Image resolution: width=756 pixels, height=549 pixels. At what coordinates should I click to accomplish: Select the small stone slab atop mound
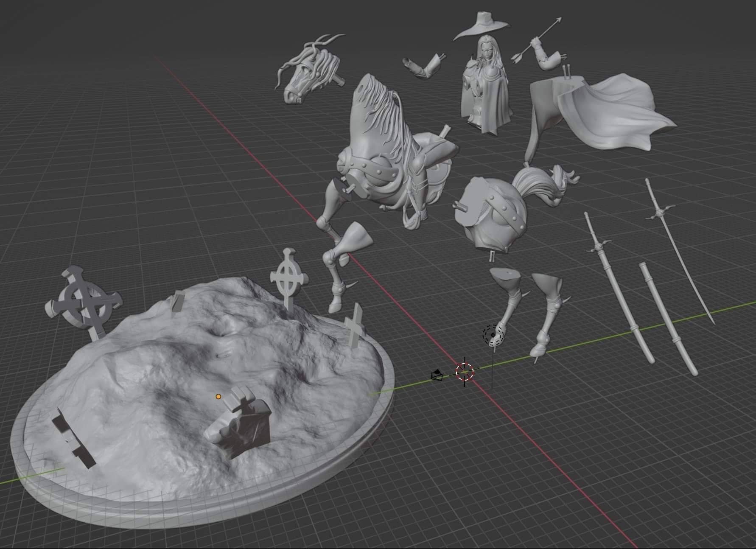click(x=178, y=301)
